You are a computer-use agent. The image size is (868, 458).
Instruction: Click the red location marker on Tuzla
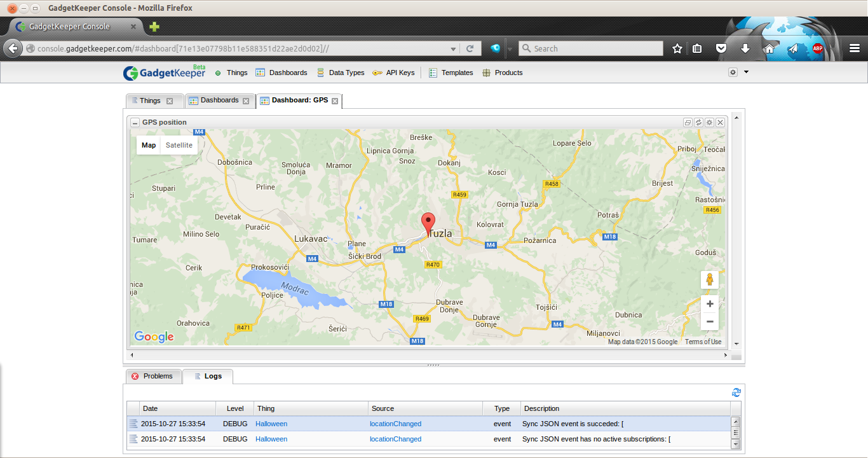pyautogui.click(x=428, y=225)
